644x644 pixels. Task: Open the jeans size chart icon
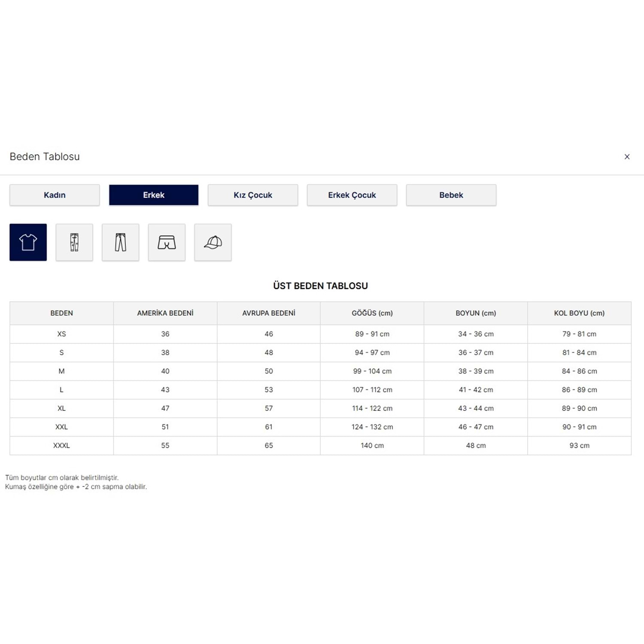point(74,242)
